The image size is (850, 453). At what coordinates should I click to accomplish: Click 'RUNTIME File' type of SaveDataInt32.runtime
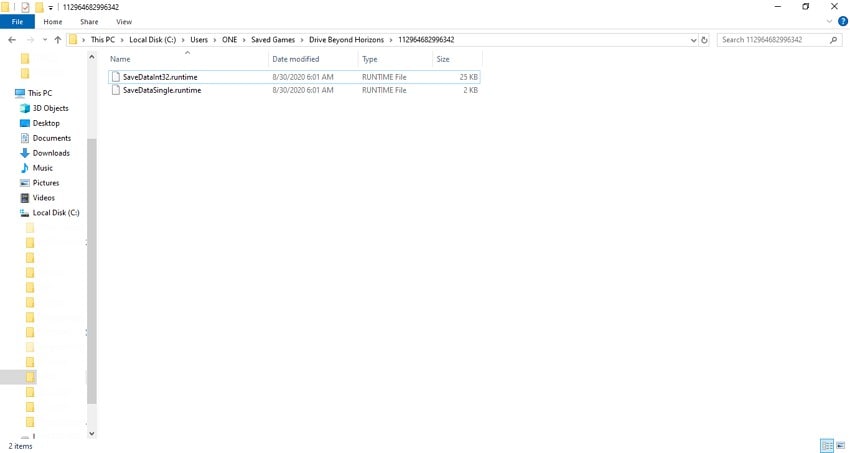[x=384, y=77]
